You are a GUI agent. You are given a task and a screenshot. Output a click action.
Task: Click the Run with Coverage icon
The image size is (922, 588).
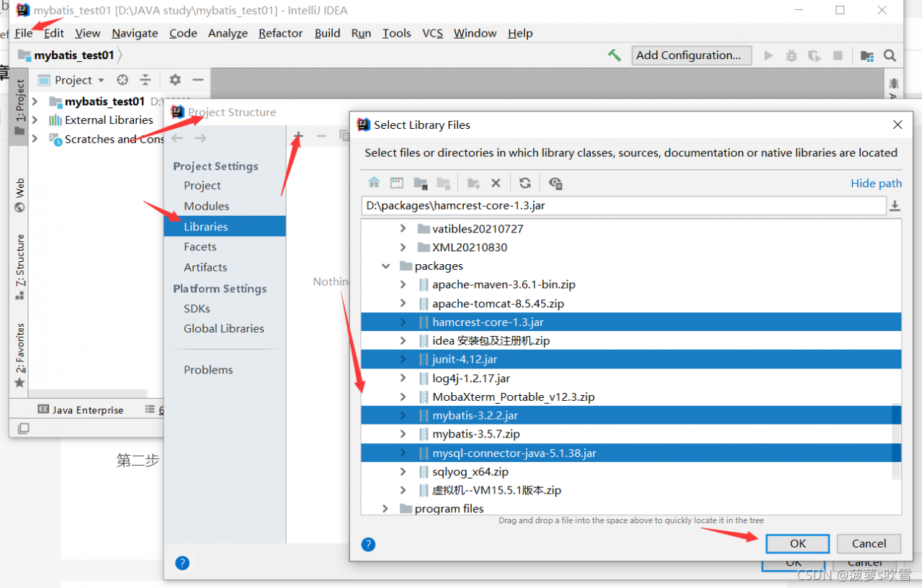click(815, 55)
